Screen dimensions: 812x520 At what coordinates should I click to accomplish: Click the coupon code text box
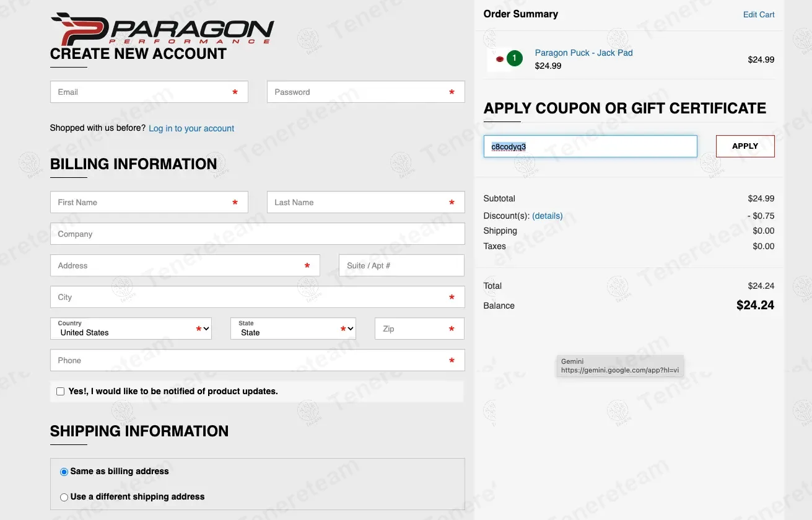tap(590, 147)
